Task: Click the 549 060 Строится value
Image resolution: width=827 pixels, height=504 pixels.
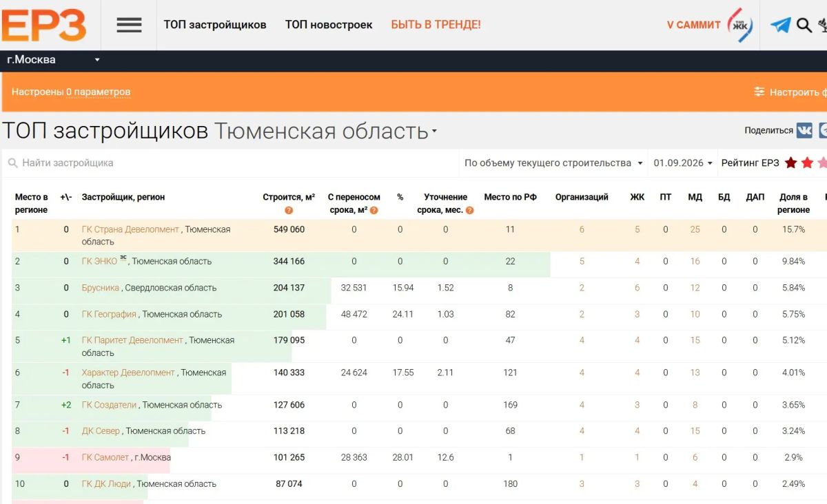Action: point(289,229)
